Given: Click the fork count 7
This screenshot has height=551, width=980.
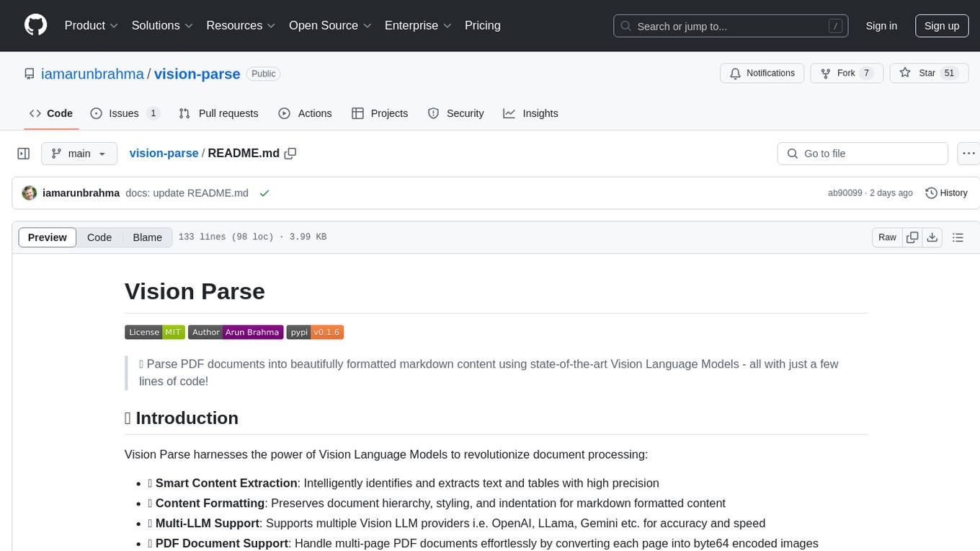Looking at the screenshot, I should (866, 73).
